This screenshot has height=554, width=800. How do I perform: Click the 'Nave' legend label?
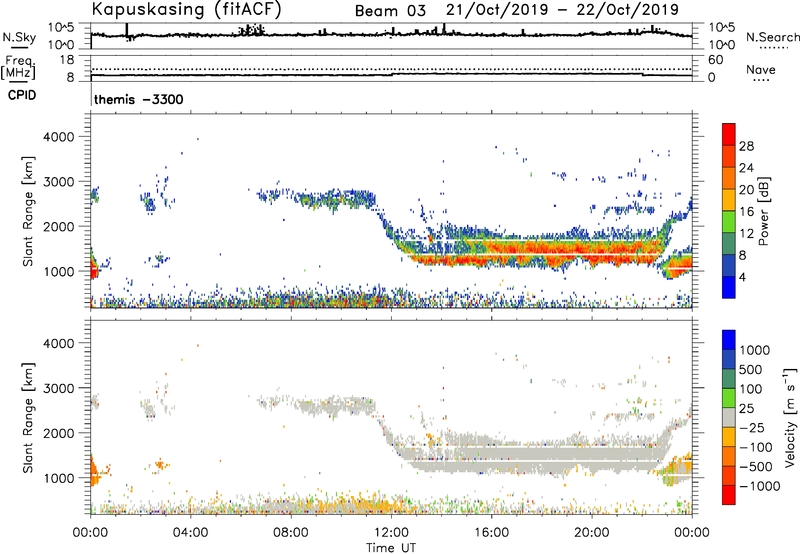(x=761, y=70)
